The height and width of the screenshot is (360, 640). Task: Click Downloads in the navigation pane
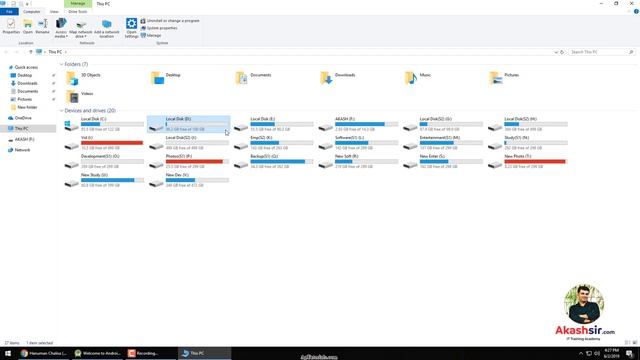coord(27,83)
